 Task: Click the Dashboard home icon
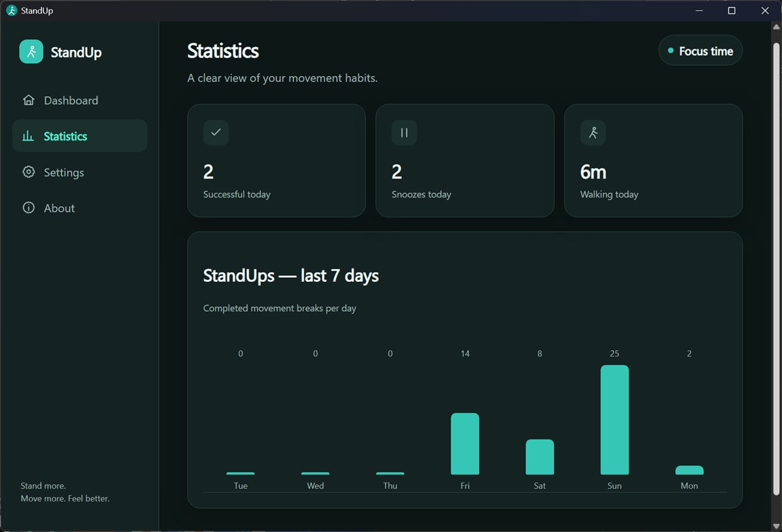[28, 100]
